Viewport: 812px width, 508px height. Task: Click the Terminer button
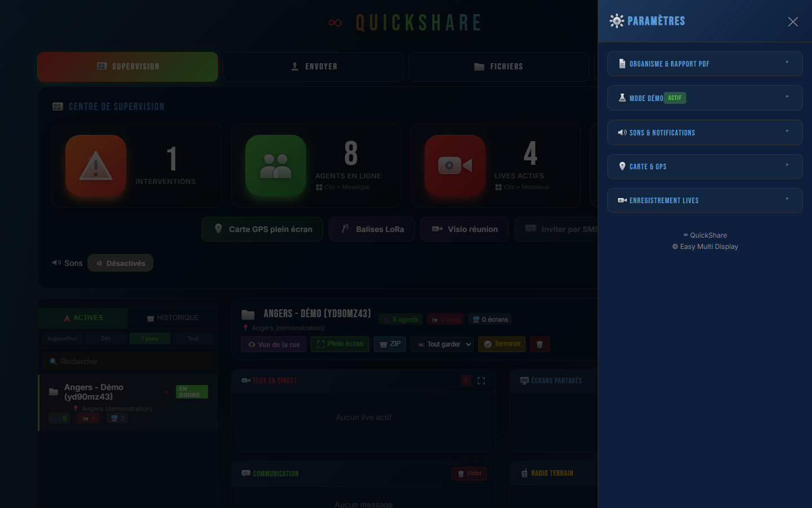coord(502,344)
